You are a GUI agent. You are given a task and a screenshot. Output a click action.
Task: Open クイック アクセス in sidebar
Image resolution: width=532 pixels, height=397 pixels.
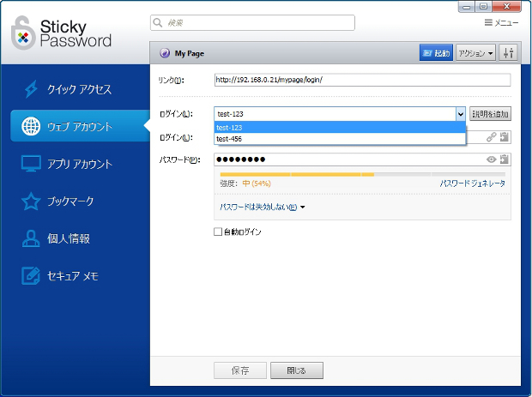click(x=79, y=89)
